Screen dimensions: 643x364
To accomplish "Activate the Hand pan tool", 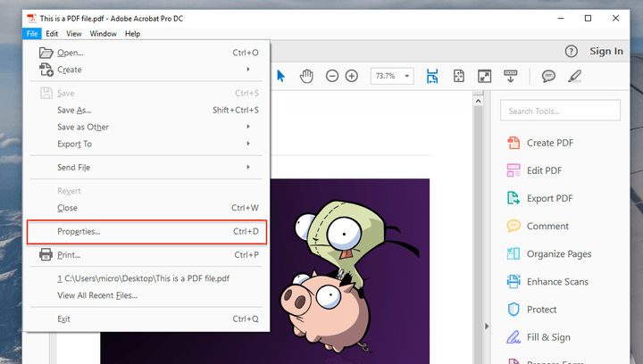I will (306, 76).
